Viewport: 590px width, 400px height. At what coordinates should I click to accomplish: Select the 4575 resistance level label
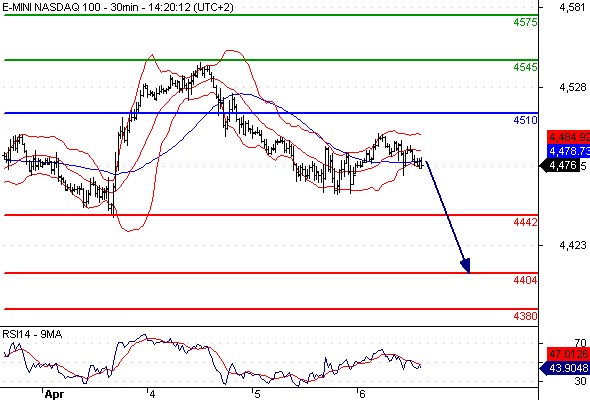click(525, 22)
